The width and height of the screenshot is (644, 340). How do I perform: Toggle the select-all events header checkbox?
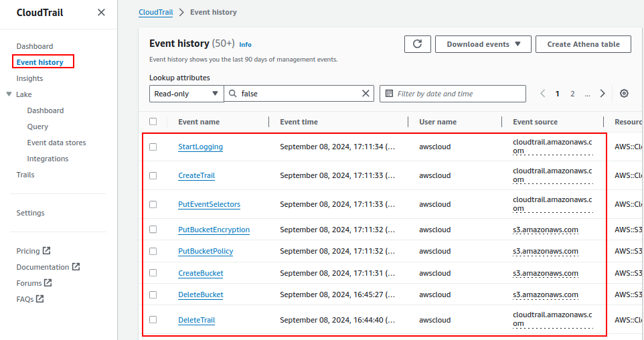tap(153, 122)
